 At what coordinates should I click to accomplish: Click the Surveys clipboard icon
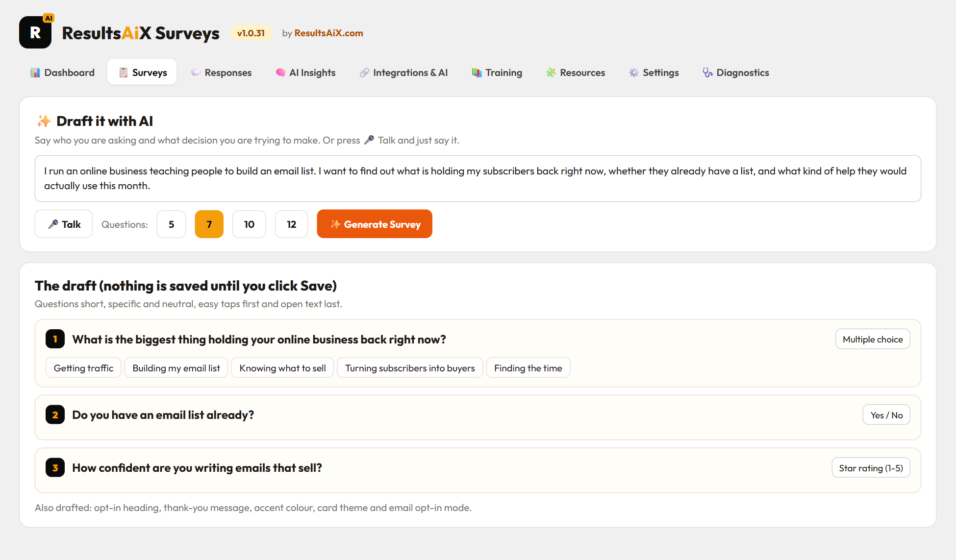coord(124,73)
